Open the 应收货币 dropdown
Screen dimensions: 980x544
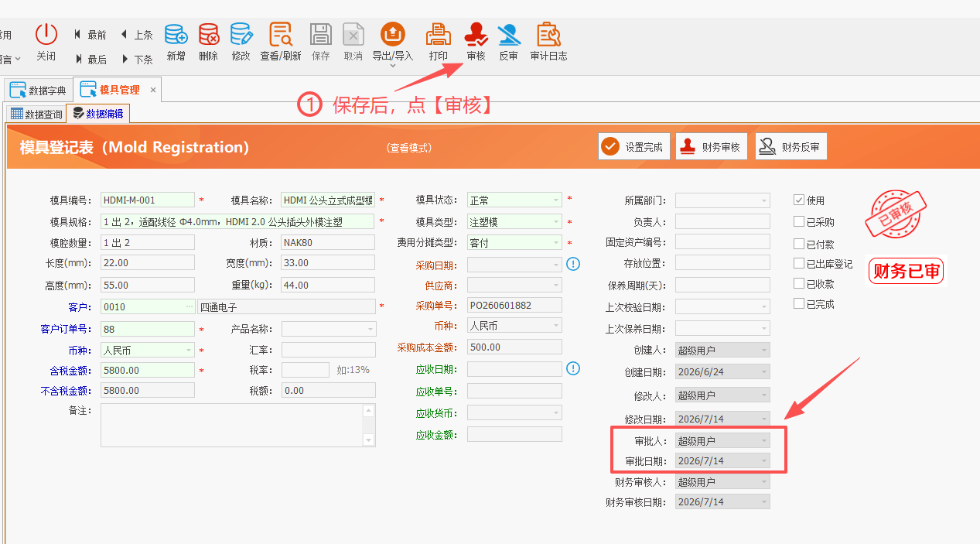click(555, 413)
